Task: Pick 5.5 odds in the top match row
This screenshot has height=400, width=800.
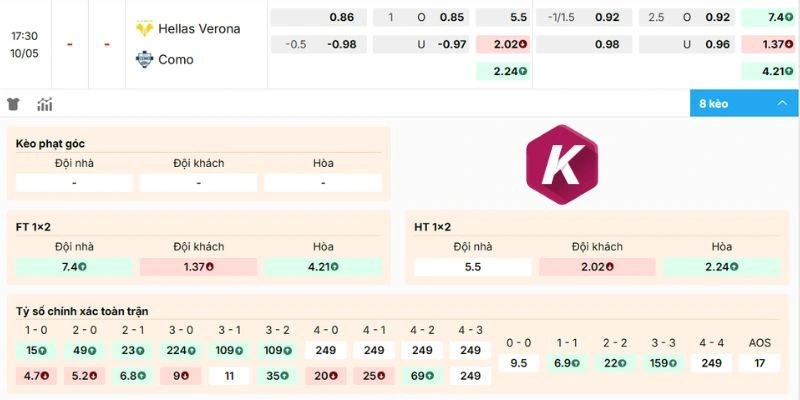Action: 504,17
